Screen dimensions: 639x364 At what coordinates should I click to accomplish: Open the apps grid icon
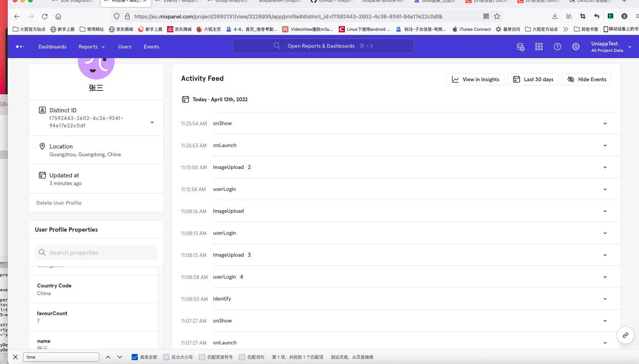539,47
